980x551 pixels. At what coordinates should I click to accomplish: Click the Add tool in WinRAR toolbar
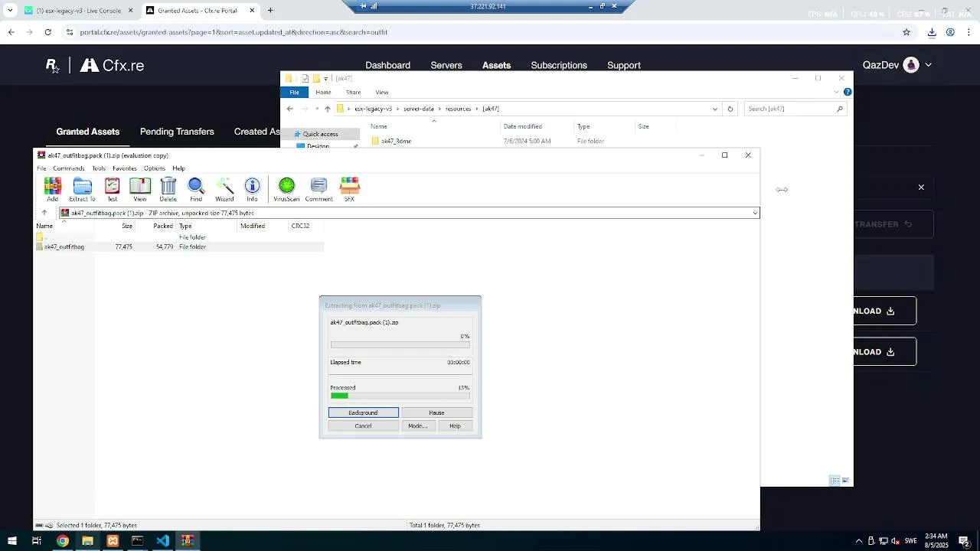[x=52, y=189]
